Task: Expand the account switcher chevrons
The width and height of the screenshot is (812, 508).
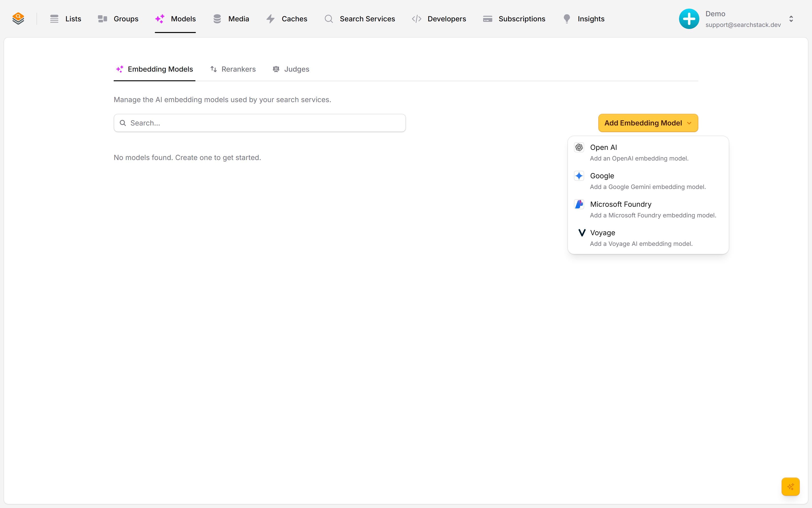Action: [791, 19]
